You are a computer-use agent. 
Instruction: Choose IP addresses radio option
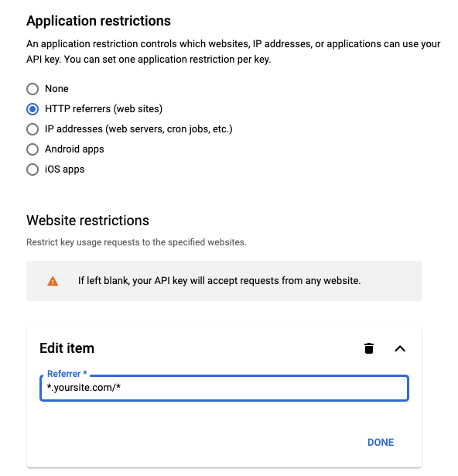point(32,129)
